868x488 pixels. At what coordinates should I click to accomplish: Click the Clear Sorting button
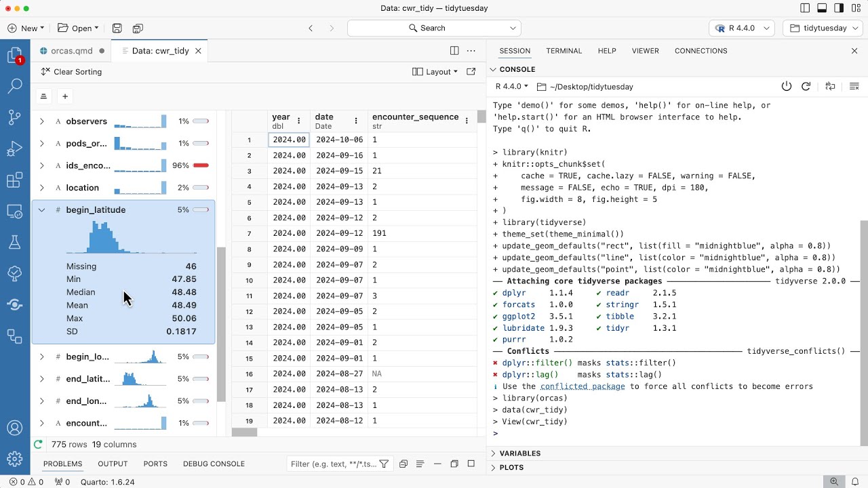[71, 72]
